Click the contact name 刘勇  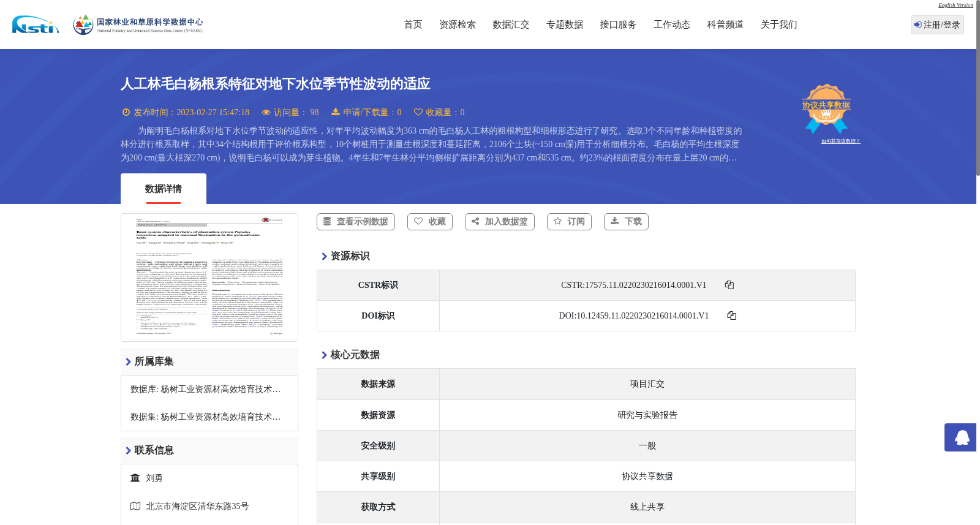tap(154, 478)
